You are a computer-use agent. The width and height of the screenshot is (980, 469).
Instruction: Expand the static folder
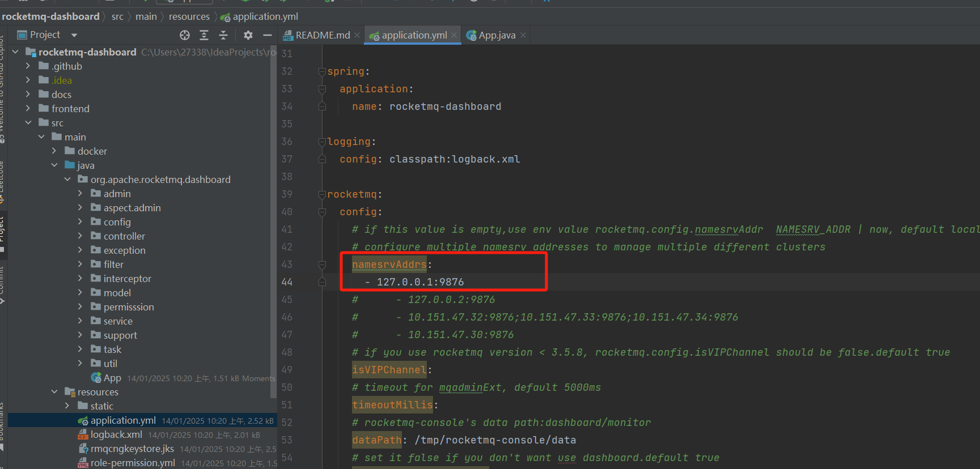(x=67, y=406)
